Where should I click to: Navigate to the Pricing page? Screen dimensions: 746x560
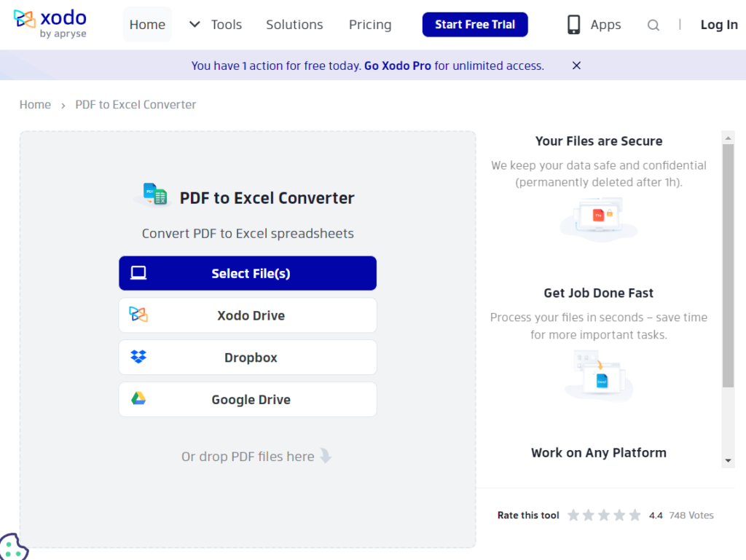pos(369,24)
